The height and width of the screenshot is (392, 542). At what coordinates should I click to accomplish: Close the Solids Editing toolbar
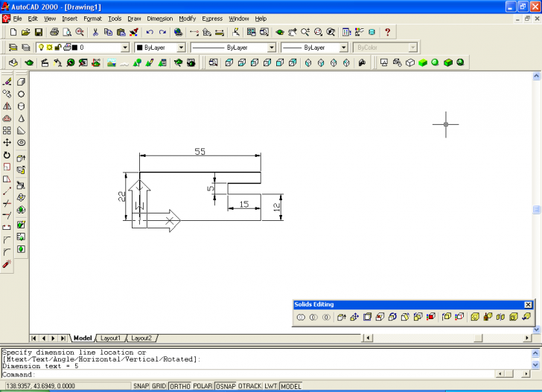[x=528, y=305]
